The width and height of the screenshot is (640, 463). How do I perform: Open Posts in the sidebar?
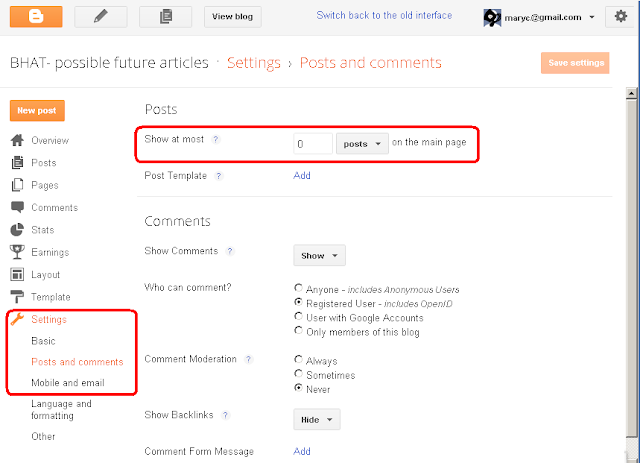(44, 163)
